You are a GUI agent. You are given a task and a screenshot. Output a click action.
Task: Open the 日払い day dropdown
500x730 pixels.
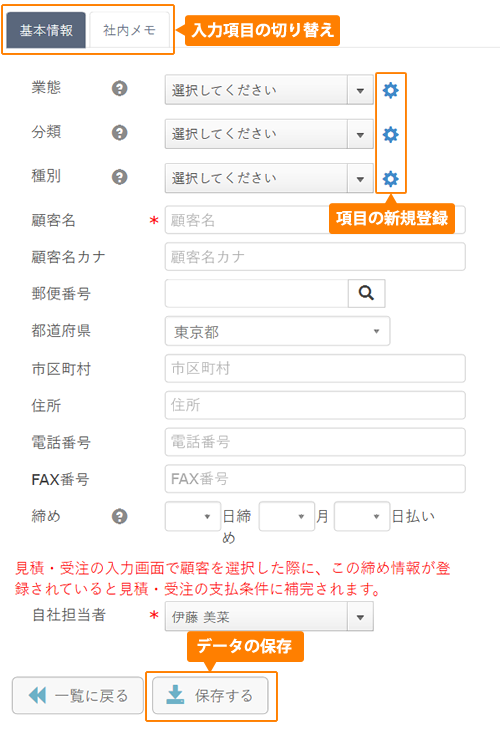(x=362, y=516)
